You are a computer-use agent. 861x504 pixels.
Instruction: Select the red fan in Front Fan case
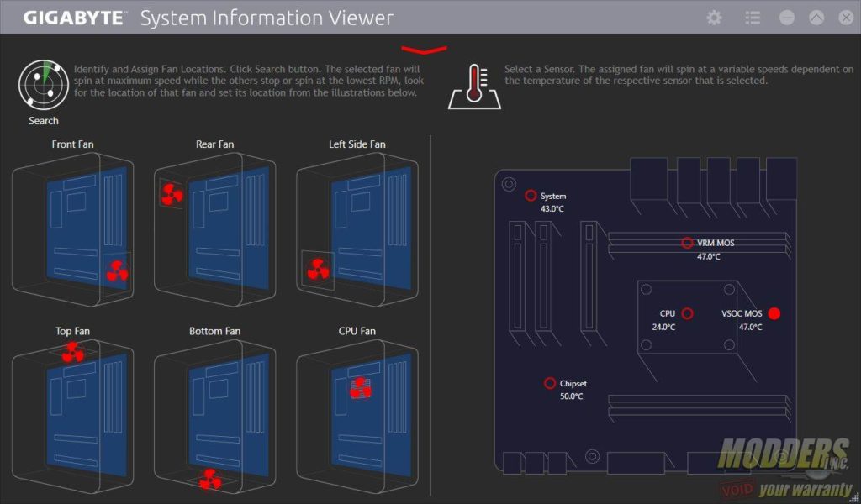(117, 271)
